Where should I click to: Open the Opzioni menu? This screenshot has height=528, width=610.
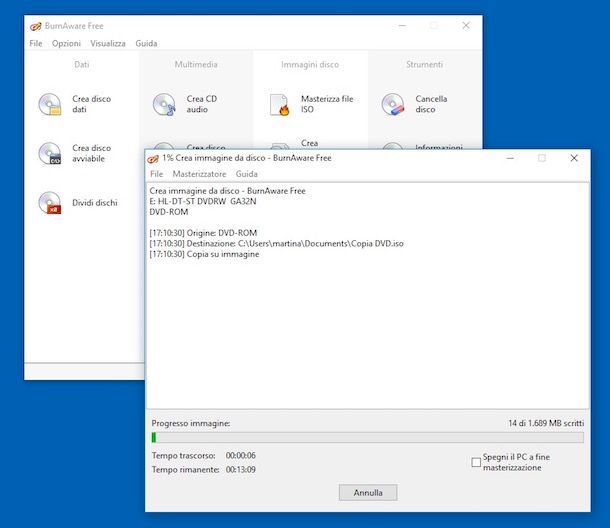tap(67, 44)
